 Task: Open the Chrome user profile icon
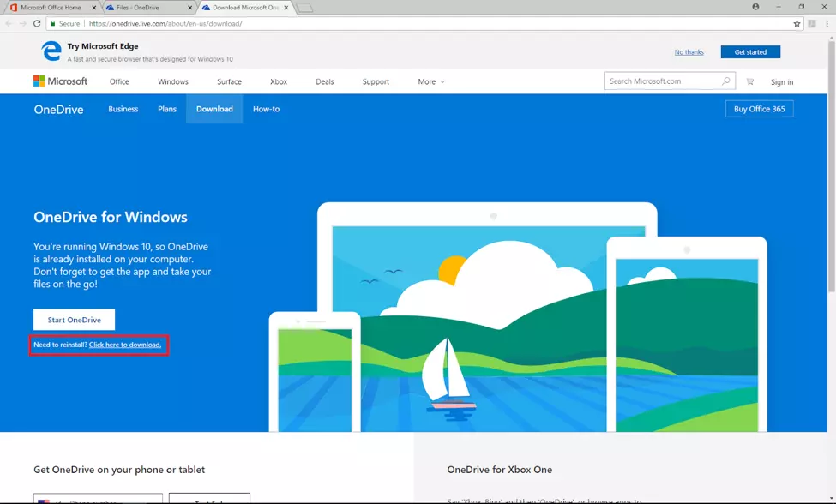point(755,7)
